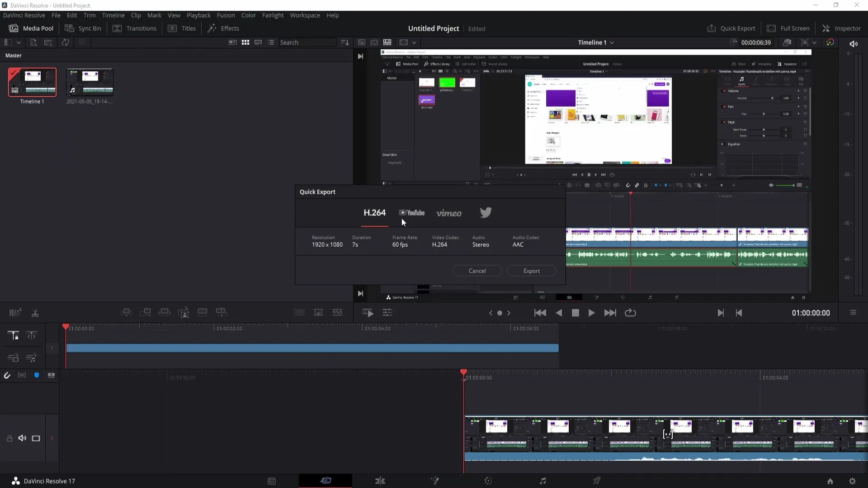The image size is (868, 488).
Task: Select the YouTube export preset tab
Action: pos(412,213)
